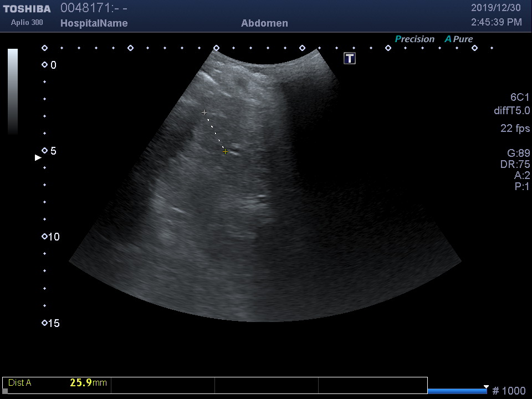This screenshot has width=532, height=399.
Task: Click the focus position arrow near depth 5
Action: (38, 158)
